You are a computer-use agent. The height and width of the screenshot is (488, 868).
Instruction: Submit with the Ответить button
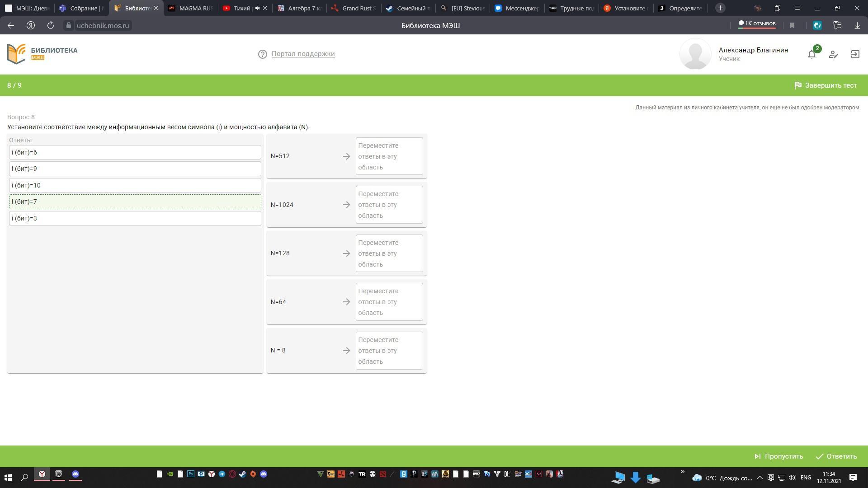(x=836, y=456)
